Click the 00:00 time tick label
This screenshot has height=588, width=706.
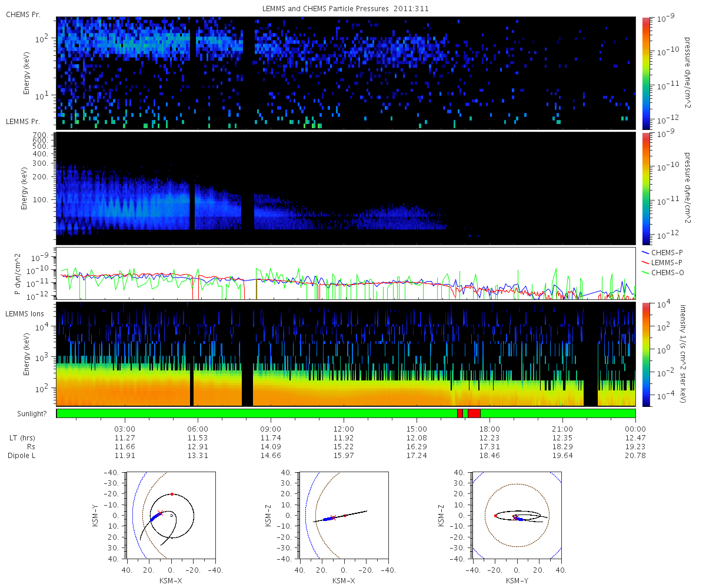(x=635, y=429)
